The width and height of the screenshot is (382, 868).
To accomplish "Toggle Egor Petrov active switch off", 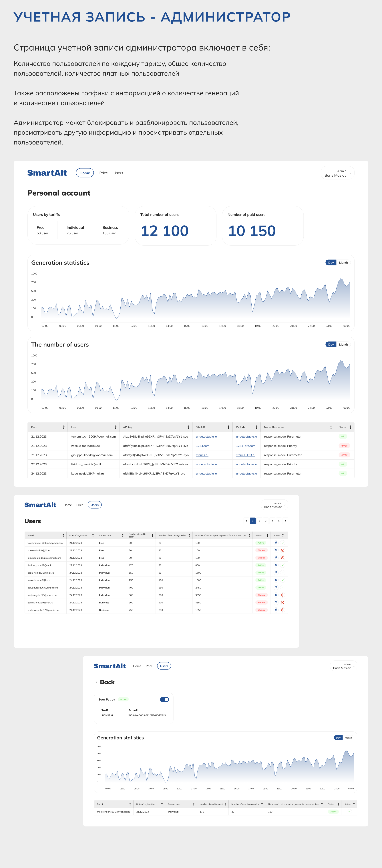I will [165, 700].
